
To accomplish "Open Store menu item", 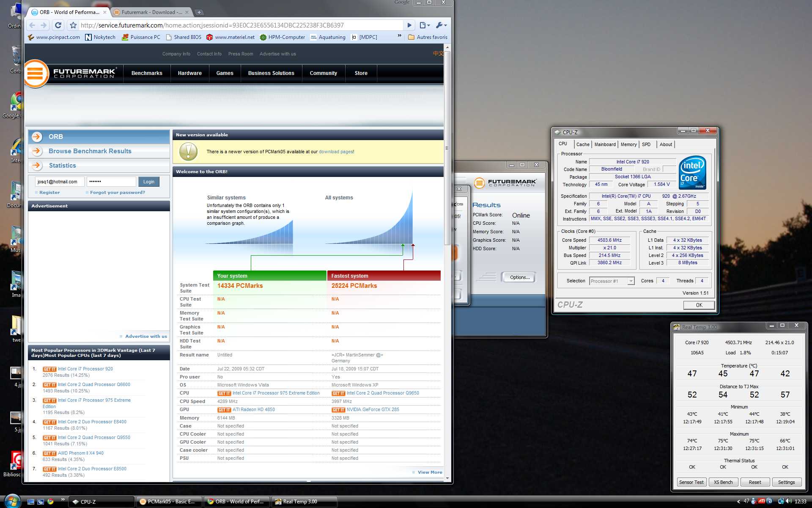I will [361, 73].
